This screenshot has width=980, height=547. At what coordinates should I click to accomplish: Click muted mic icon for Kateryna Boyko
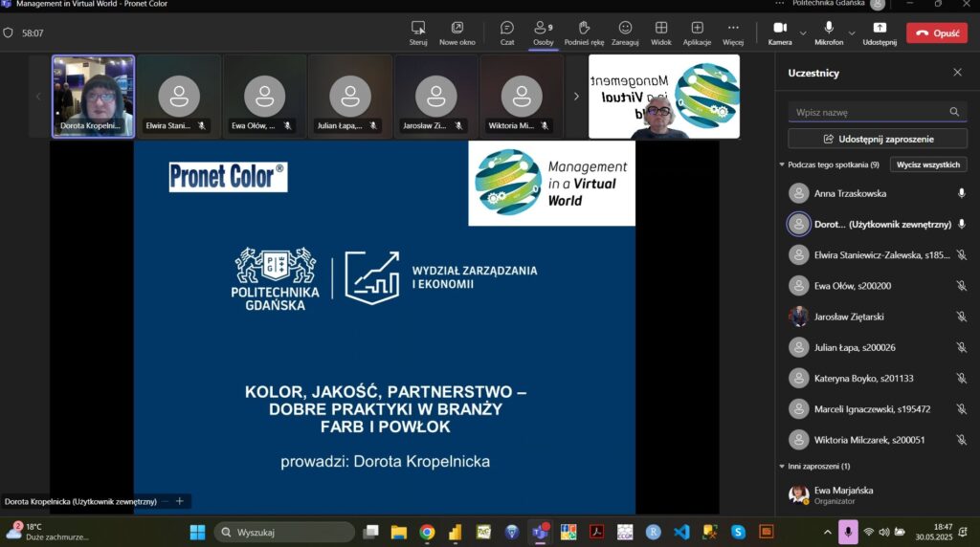[x=961, y=379]
